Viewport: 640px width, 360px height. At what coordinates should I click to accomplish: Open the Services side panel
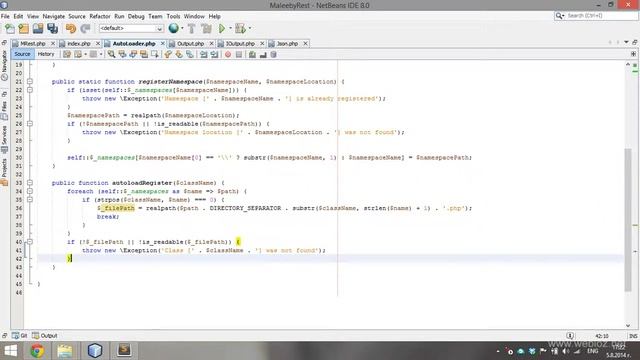(4, 139)
